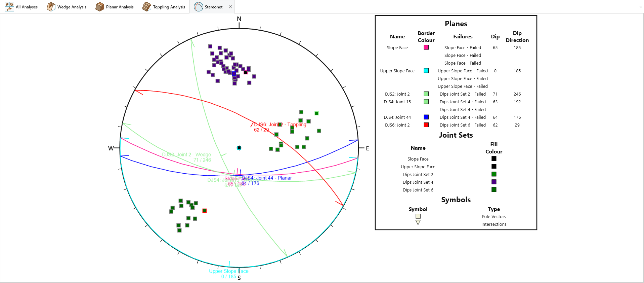Click the S compass label on stereonet
Image resolution: width=644 pixels, height=283 pixels.
coord(239,278)
